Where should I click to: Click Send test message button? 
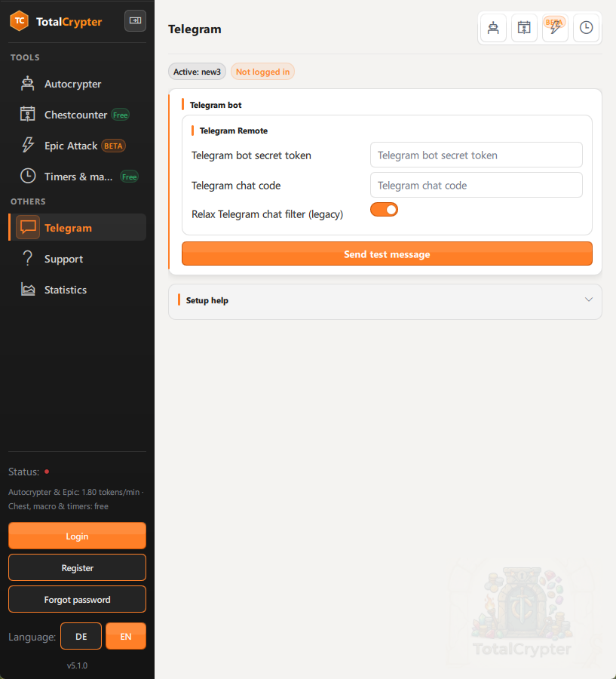[387, 253]
